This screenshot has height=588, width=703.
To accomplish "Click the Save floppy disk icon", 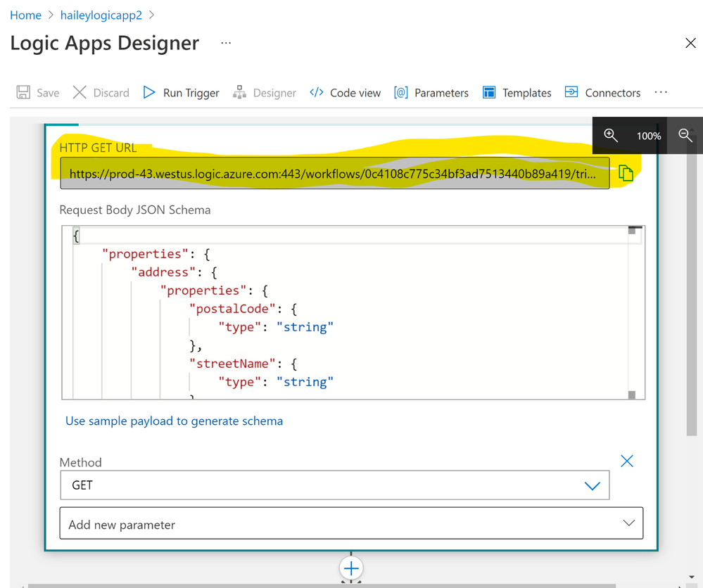I will tap(23, 92).
